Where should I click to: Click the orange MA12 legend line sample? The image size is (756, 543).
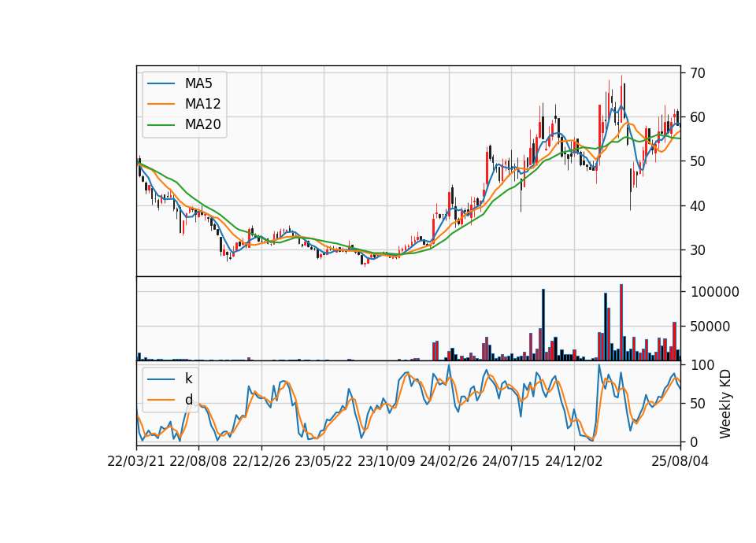pos(161,104)
